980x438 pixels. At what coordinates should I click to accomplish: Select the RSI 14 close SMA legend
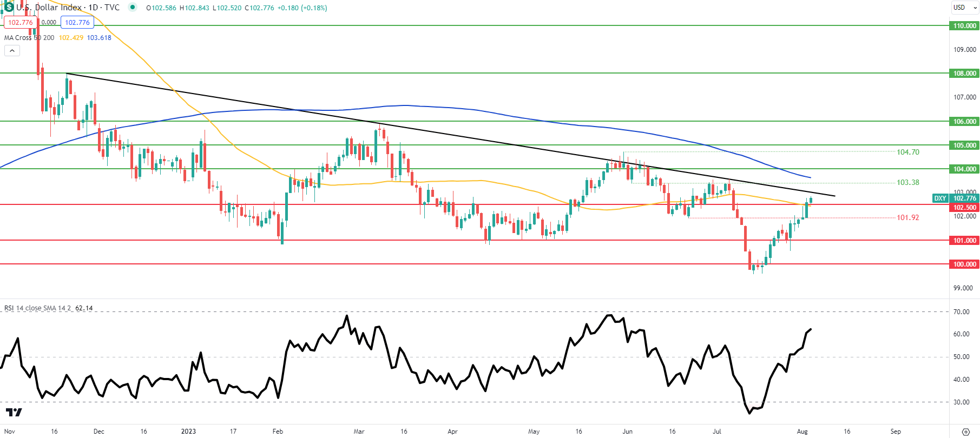38,308
